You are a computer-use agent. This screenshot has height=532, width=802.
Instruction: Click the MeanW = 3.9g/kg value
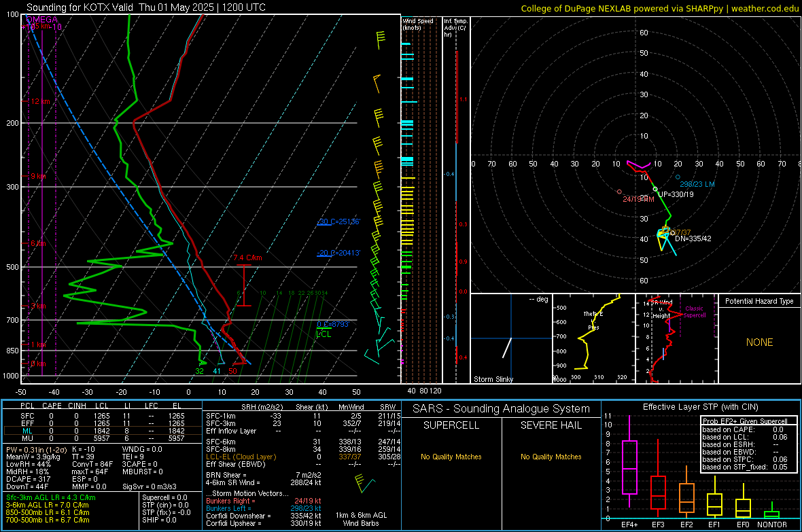tap(33, 457)
